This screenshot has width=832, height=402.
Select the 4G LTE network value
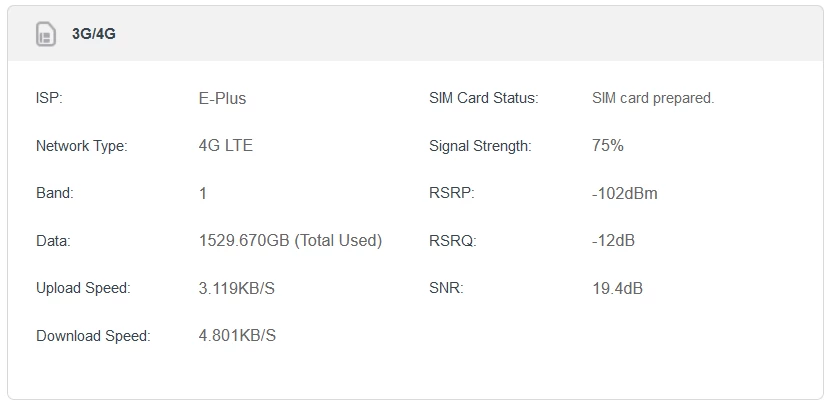click(x=226, y=146)
